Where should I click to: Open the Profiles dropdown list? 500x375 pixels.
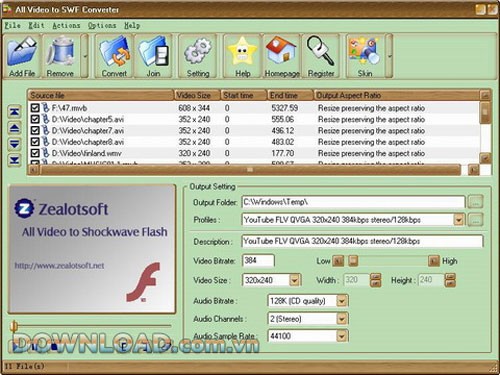(x=459, y=220)
